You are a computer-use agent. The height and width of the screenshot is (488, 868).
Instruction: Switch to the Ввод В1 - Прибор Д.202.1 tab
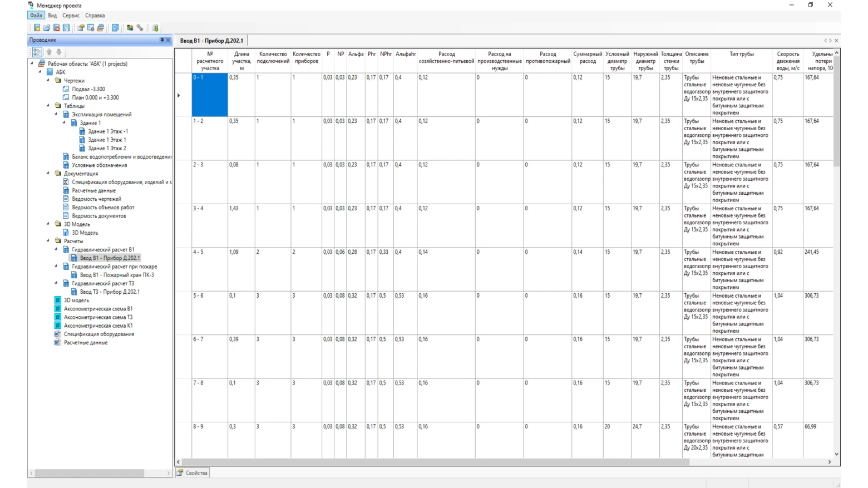(211, 41)
